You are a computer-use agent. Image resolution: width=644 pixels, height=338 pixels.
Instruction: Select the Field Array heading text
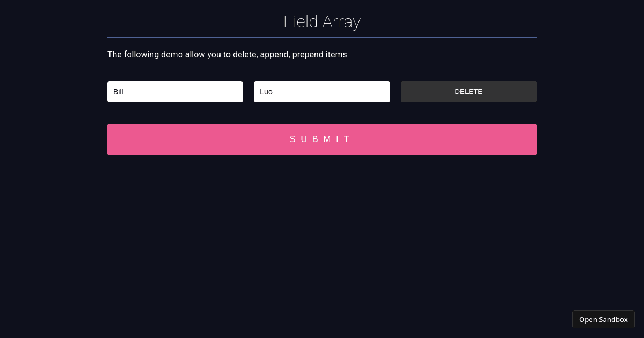pyautogui.click(x=322, y=21)
